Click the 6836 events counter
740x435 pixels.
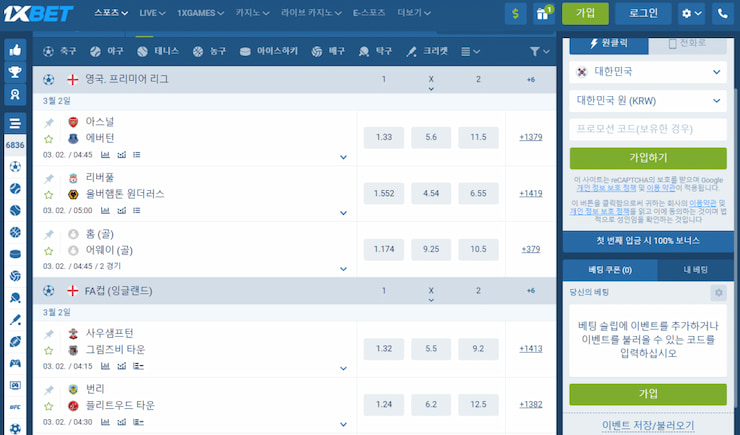(15, 145)
